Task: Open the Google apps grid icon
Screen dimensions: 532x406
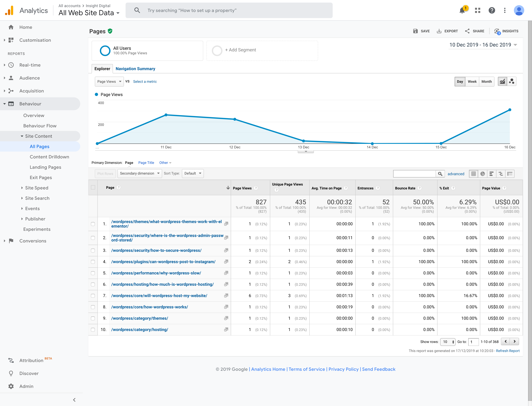Action: (x=478, y=10)
